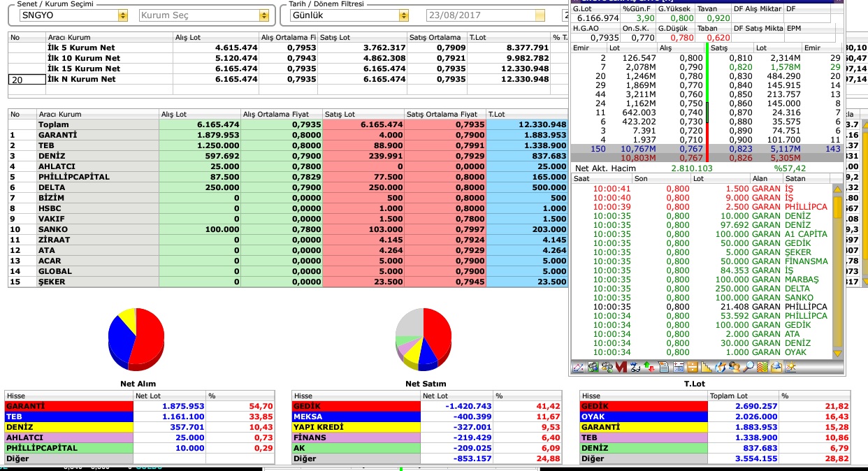Click the red-green zigzag layers chart icon
Image resolution: width=868 pixels, height=471 pixels.
click(762, 367)
